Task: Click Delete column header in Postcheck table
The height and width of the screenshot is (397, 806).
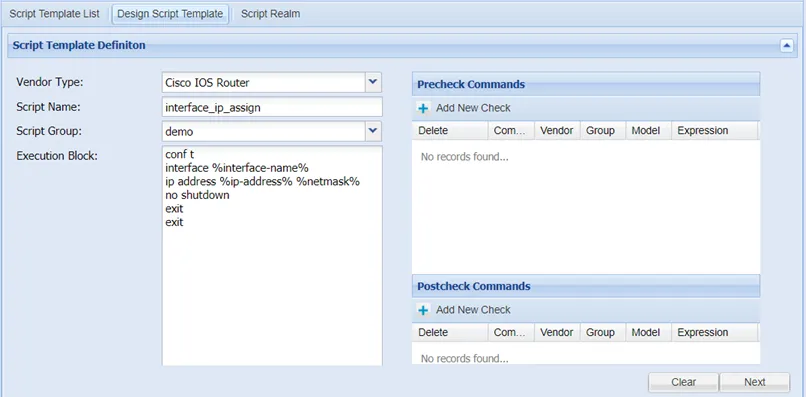Action: [x=450, y=332]
